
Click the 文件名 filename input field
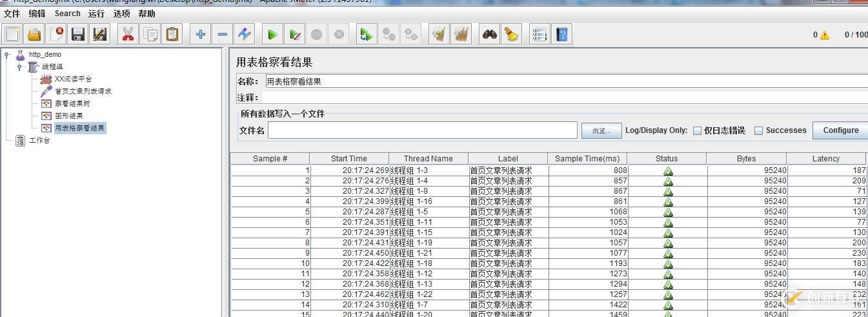pos(423,130)
